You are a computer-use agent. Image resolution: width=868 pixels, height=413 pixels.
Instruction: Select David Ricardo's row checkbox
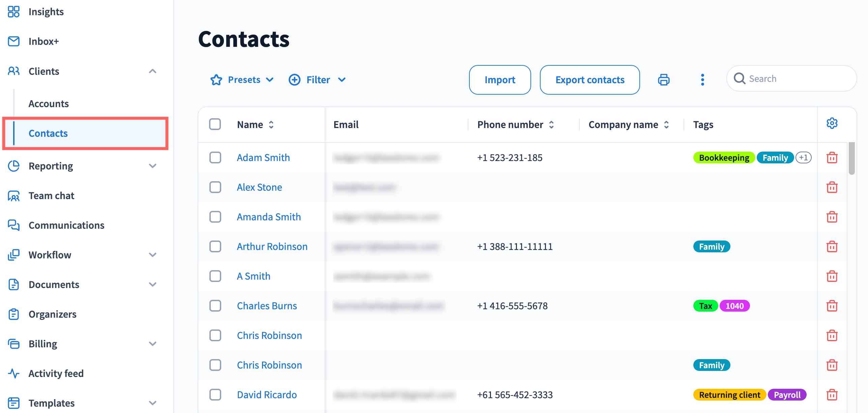click(215, 395)
